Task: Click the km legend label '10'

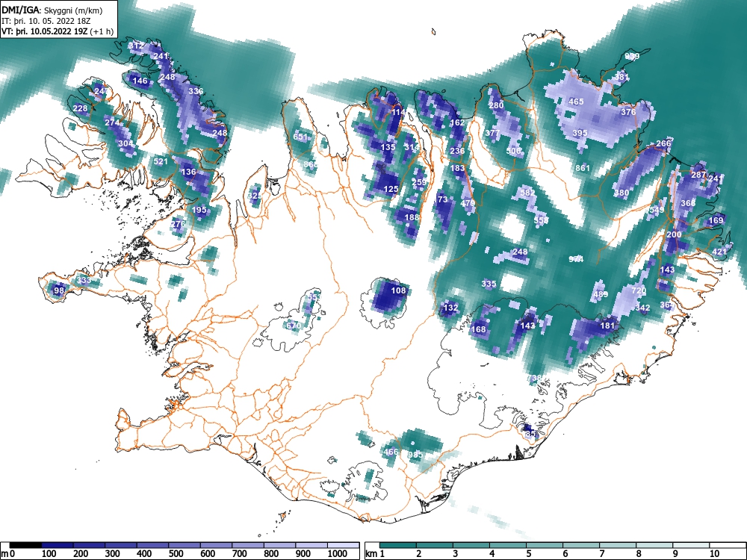Action: tap(713, 554)
